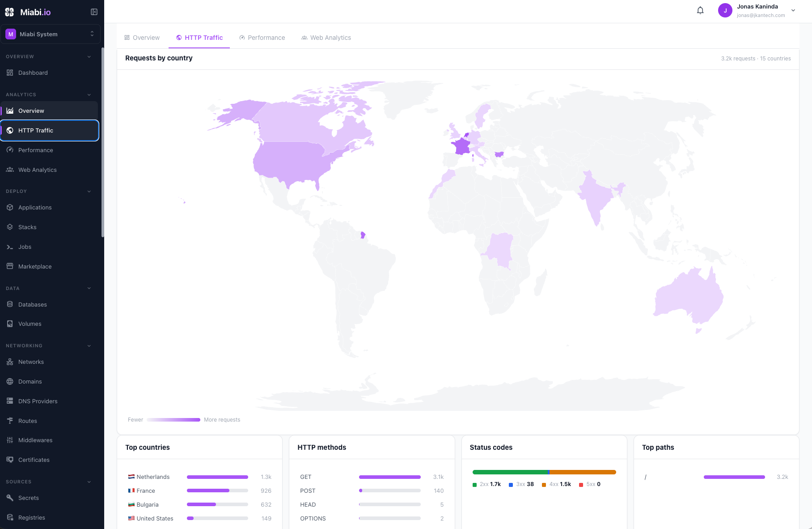Click the Routes signpost icon
The width and height of the screenshot is (812, 529).
click(10, 421)
